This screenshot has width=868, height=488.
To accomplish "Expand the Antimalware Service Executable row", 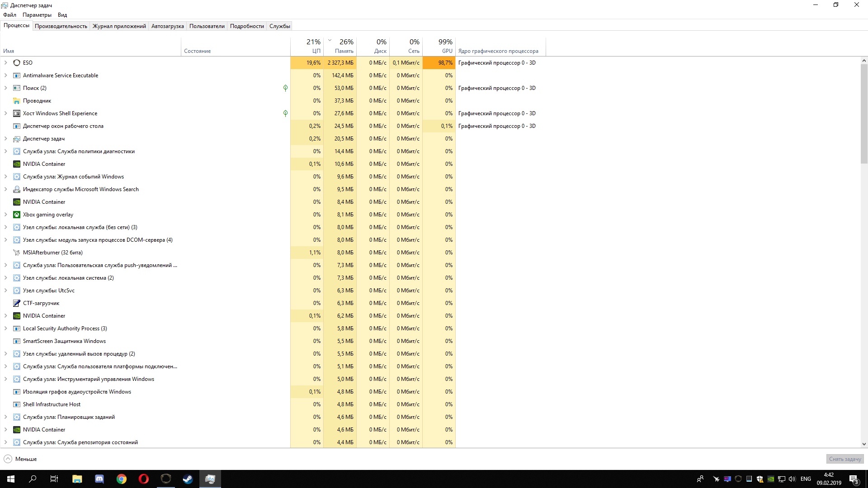I will [5, 75].
